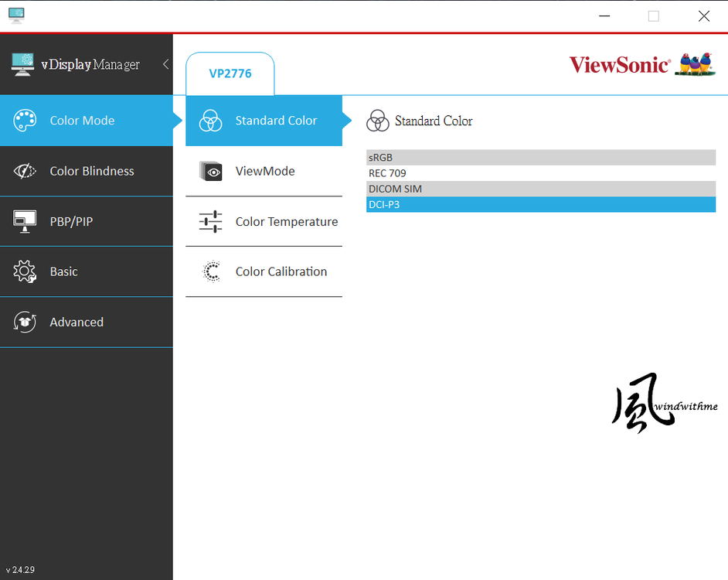Click the Basic gear icon
The image size is (728, 580).
tap(25, 271)
